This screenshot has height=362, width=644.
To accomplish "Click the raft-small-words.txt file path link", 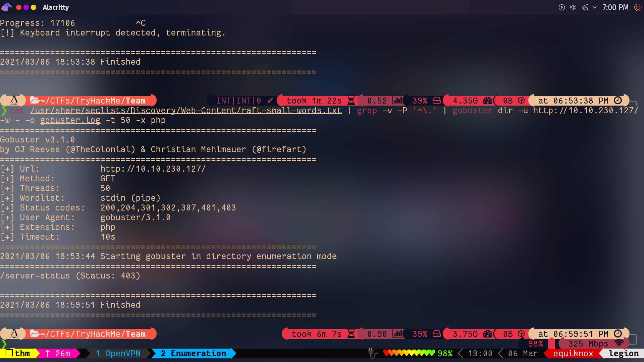I will (x=186, y=110).
